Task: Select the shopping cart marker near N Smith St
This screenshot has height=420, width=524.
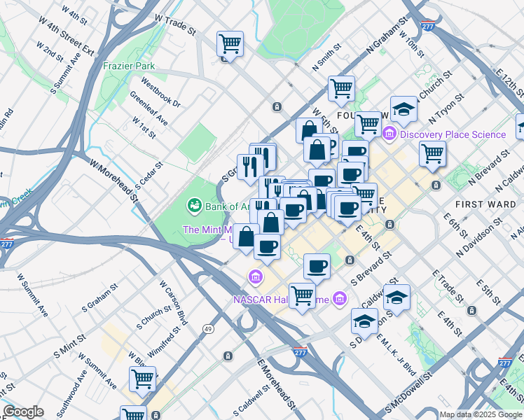Action: coord(341,90)
